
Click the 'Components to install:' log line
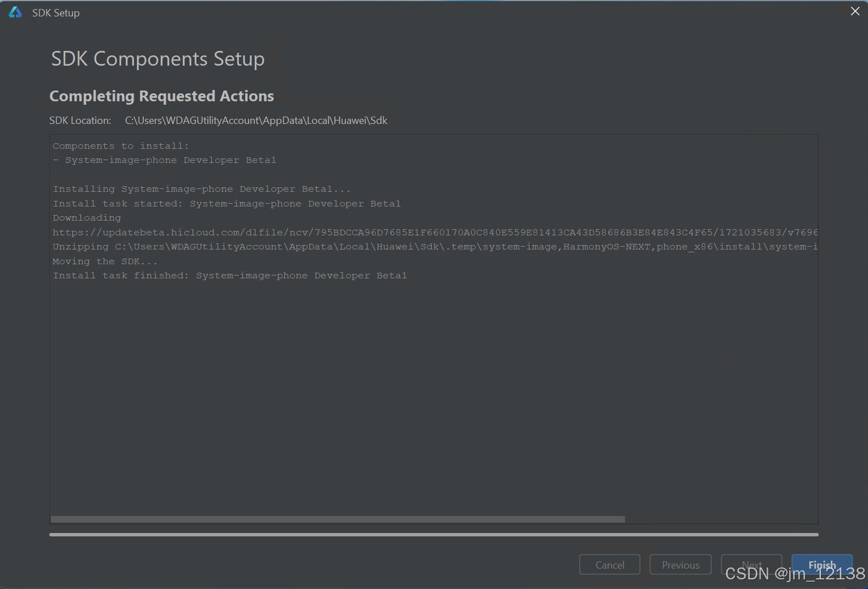pyautogui.click(x=121, y=146)
